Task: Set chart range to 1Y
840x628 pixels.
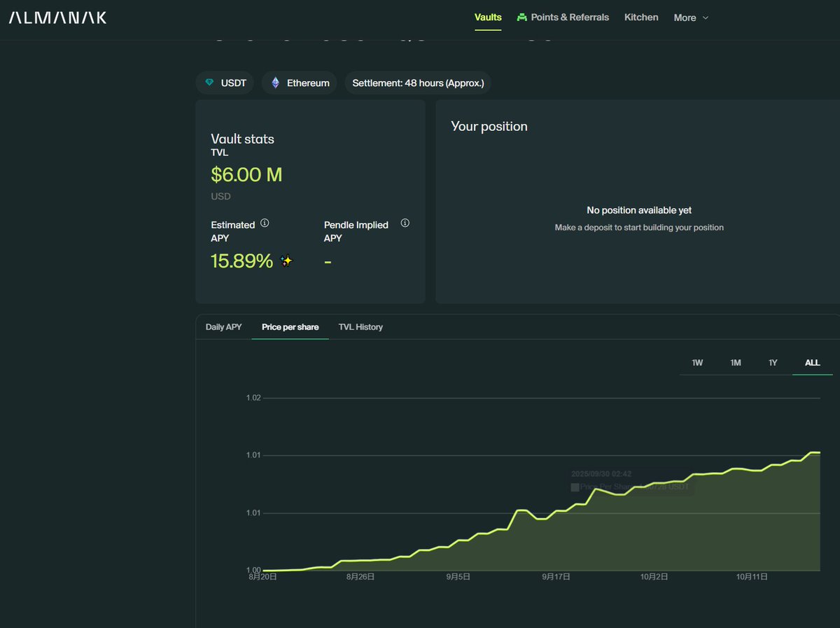Action: (x=773, y=363)
